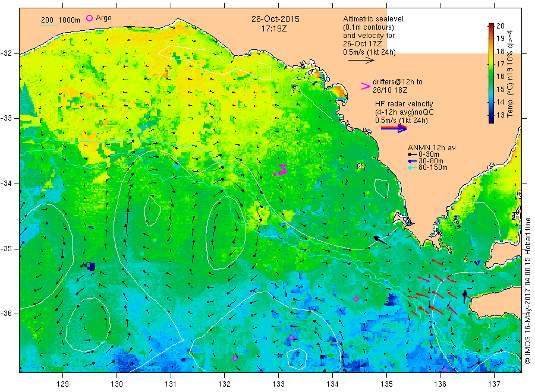Click the colorbar tick label 20
Image resolution: width=535 pixels, height=392 pixels.
(x=500, y=26)
